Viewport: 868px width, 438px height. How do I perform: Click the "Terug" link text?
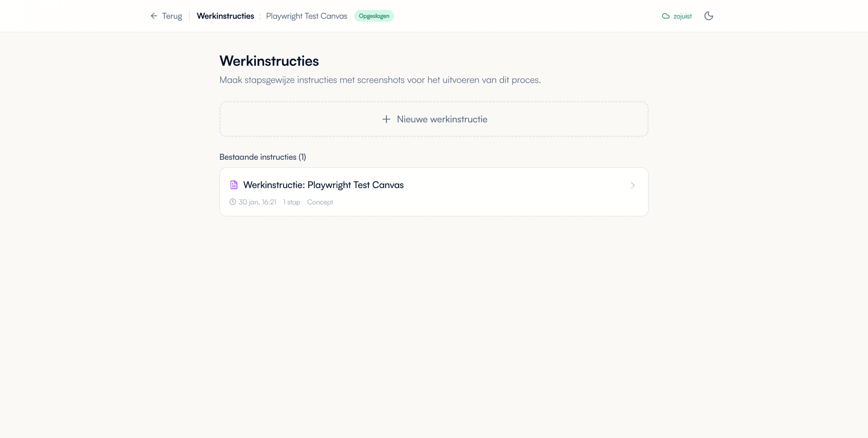point(172,16)
